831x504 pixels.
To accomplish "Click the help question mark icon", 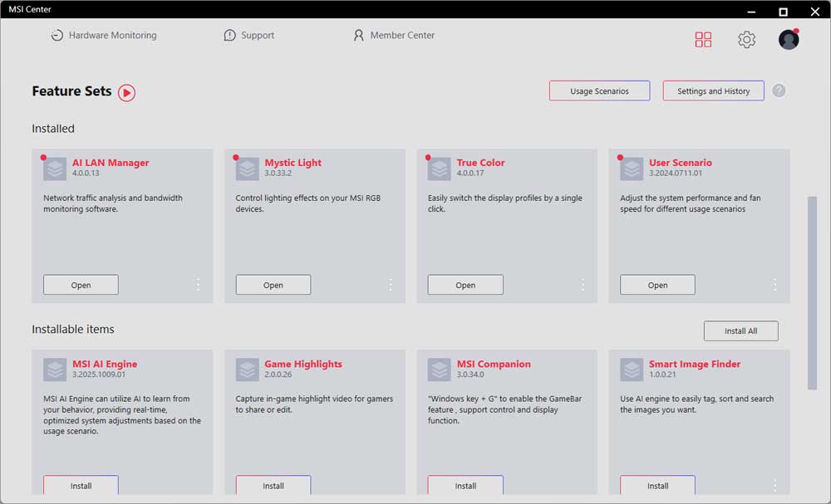I will coord(779,91).
